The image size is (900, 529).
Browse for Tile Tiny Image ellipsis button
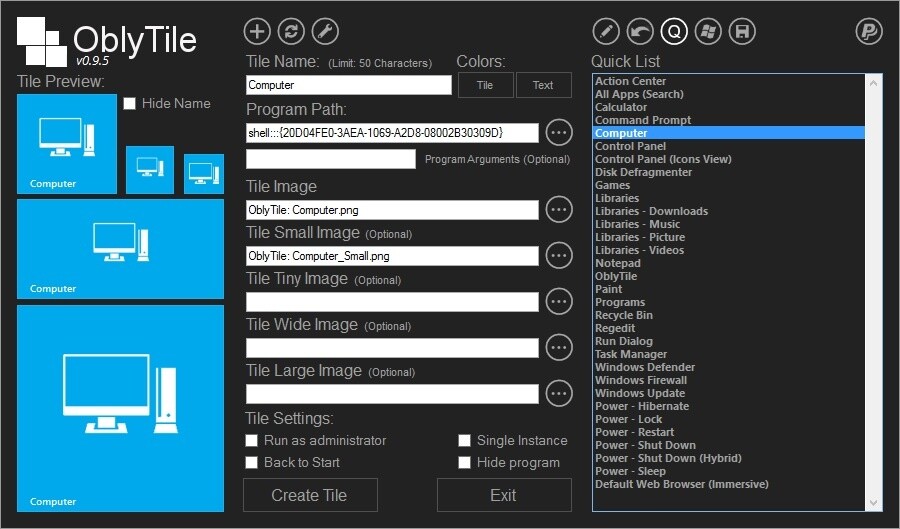point(559,301)
